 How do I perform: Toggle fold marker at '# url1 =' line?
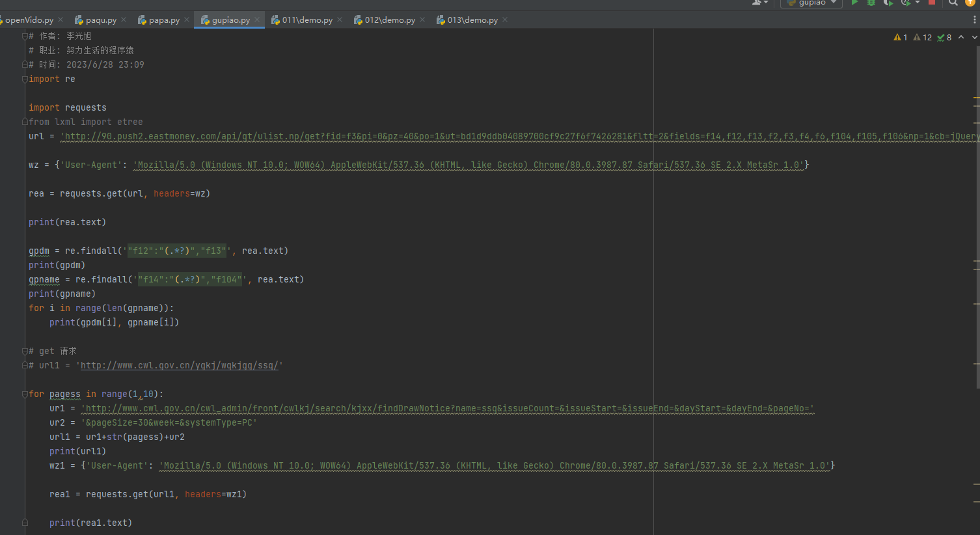25,365
